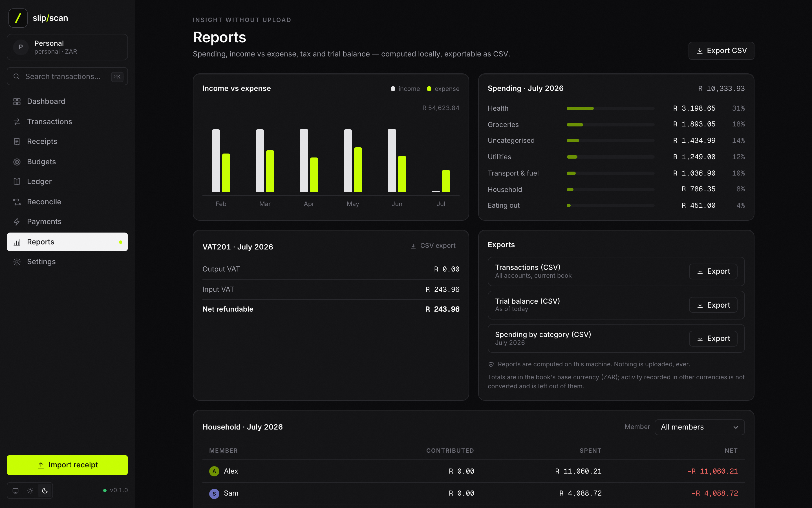Switch to dark theme mode
Image resolution: width=812 pixels, height=508 pixels.
tap(45, 491)
